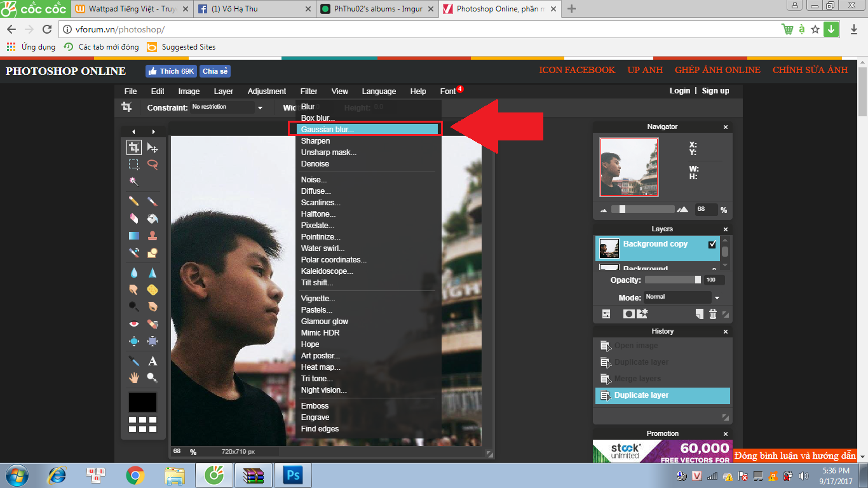
Task: Choose the Paint Bucket tool
Action: click(153, 219)
